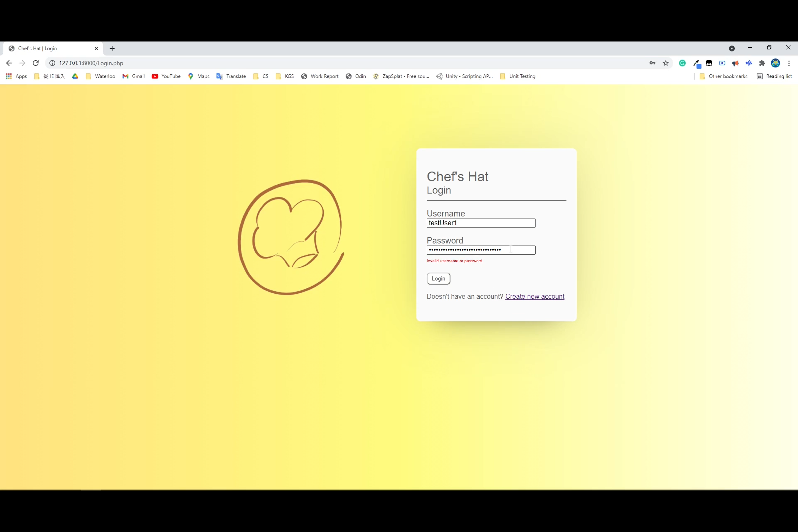Open the Extensions puzzle-piece icon
Screen dimensions: 798x532
(762, 63)
